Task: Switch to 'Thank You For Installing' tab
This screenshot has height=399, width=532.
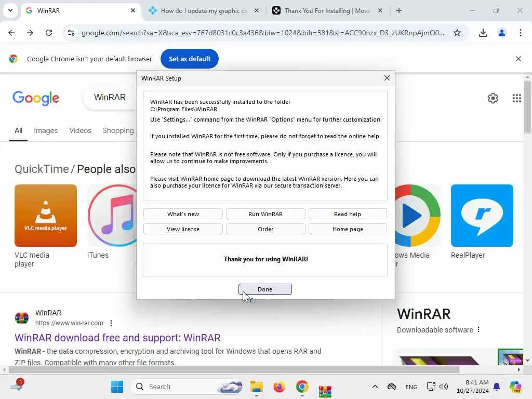Action: (327, 10)
